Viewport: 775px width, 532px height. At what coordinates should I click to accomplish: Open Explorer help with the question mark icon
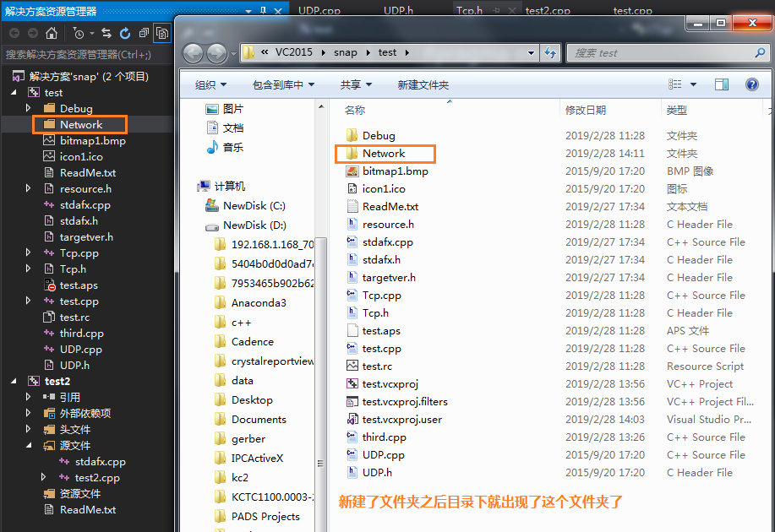[754, 84]
